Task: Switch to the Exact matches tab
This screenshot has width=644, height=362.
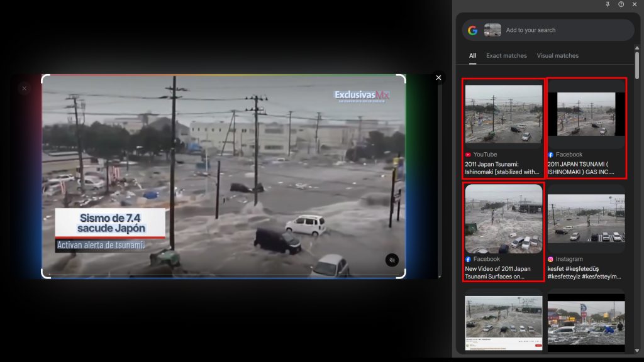Action: coord(506,56)
